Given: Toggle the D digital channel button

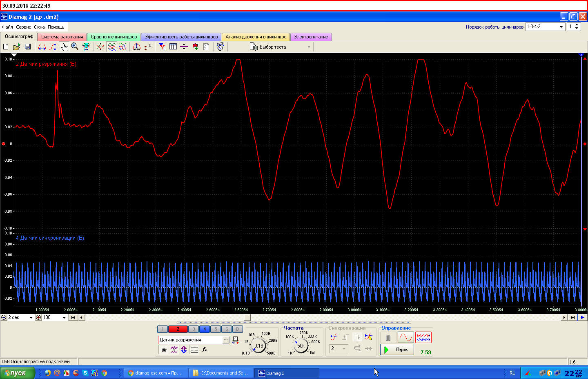Looking at the screenshot, I should click(238, 329).
